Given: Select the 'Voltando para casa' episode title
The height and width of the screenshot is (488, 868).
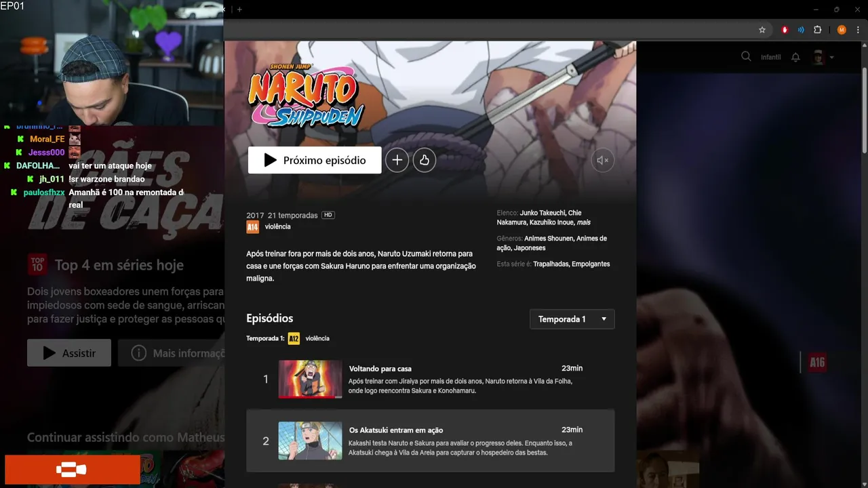Looking at the screenshot, I should coord(380,369).
